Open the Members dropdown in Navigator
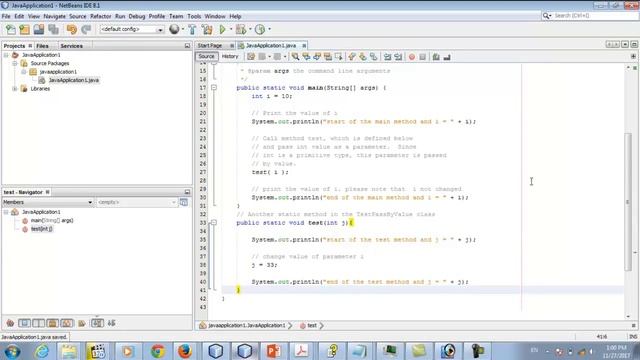Viewport: 640px width, 360px height. coord(48,202)
